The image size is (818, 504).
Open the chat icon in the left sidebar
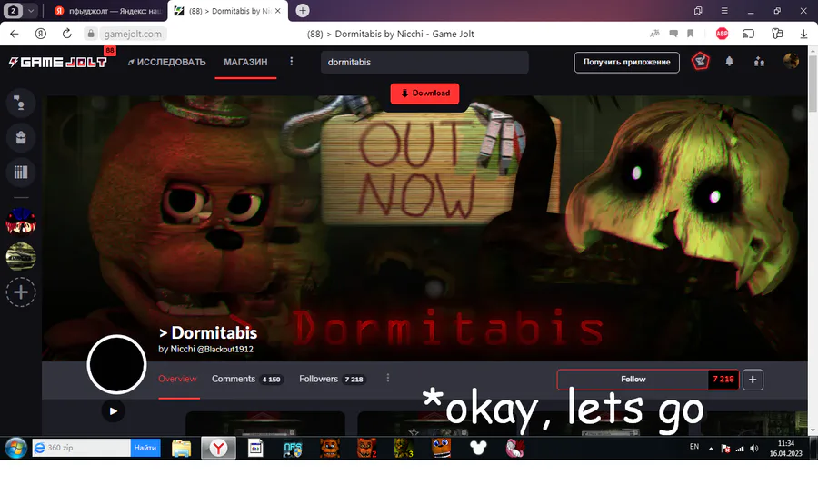click(x=21, y=104)
